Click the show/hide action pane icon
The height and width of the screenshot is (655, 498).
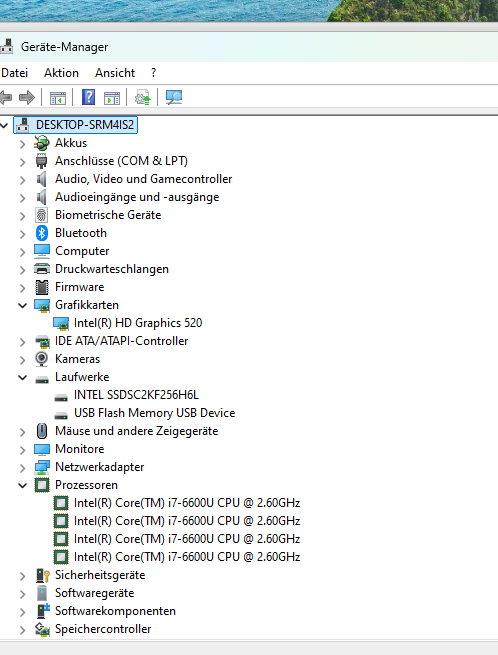pyautogui.click(x=112, y=99)
